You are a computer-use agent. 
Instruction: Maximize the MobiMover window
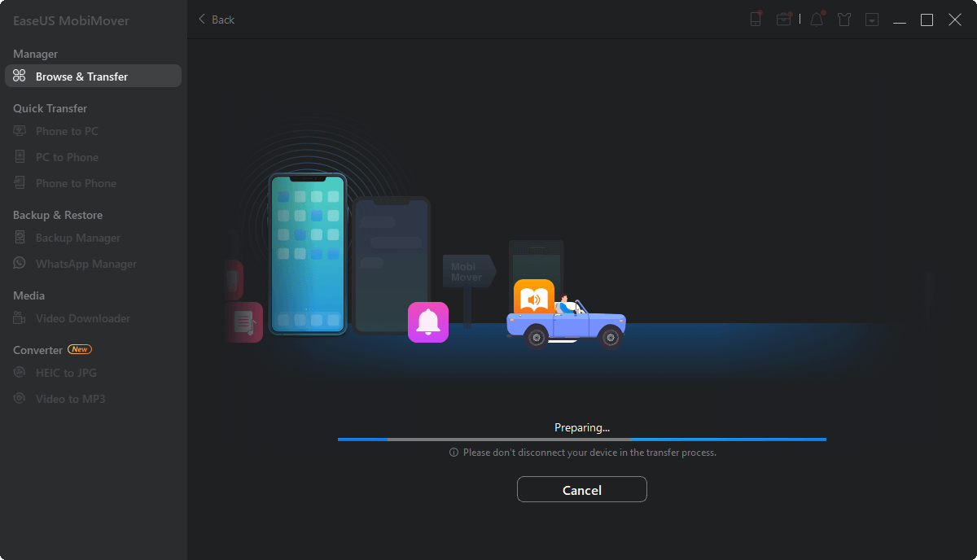tap(927, 20)
